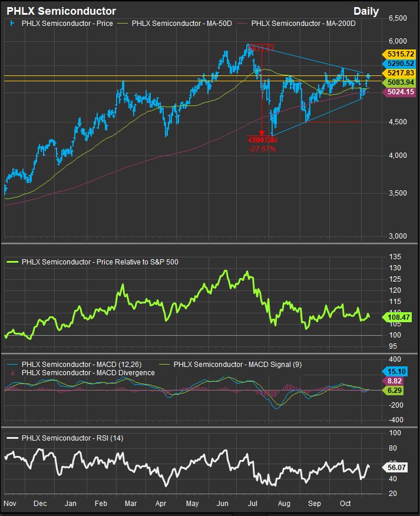
Task: Click the 'PHLX Semiconductor' chart title
Action: (61, 11)
